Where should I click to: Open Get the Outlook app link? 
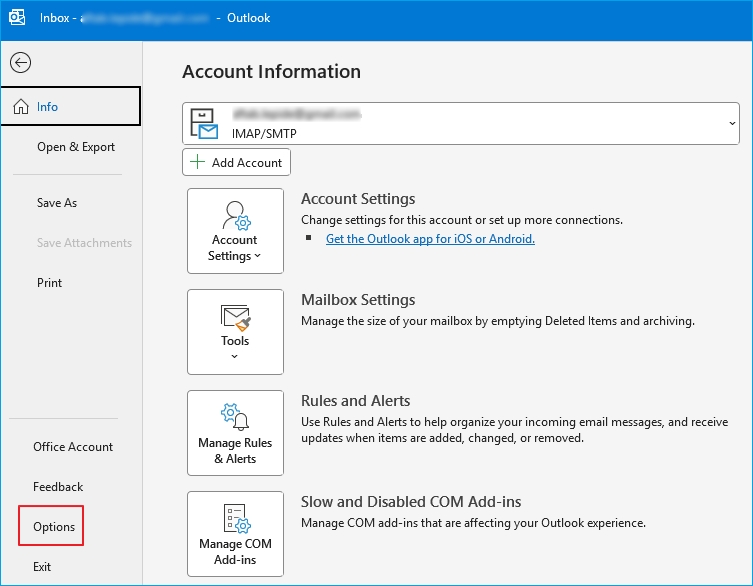point(430,239)
